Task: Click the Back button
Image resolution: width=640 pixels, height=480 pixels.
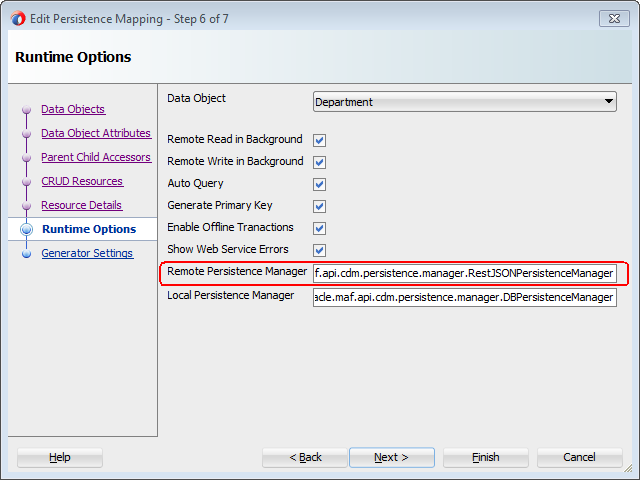Action: pos(305,457)
